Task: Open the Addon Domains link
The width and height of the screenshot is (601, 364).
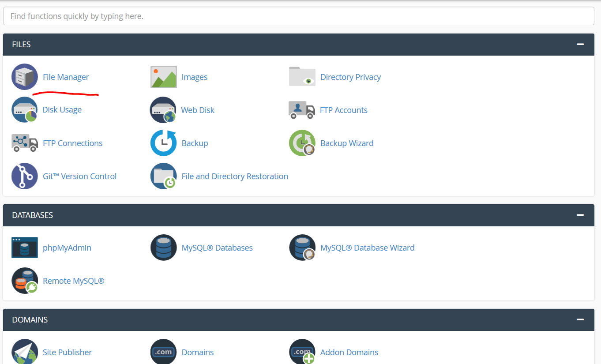Action: click(x=349, y=352)
